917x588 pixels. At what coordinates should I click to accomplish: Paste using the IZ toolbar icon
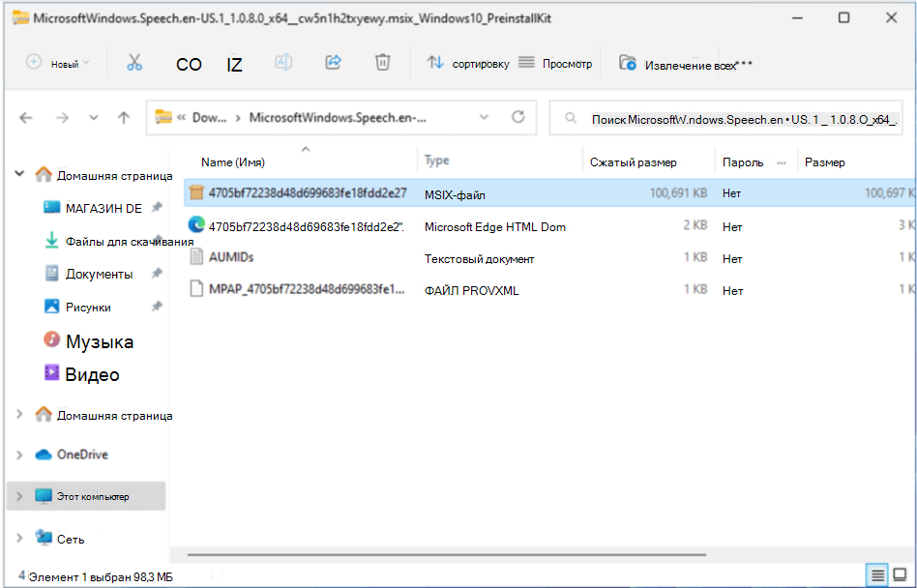234,64
